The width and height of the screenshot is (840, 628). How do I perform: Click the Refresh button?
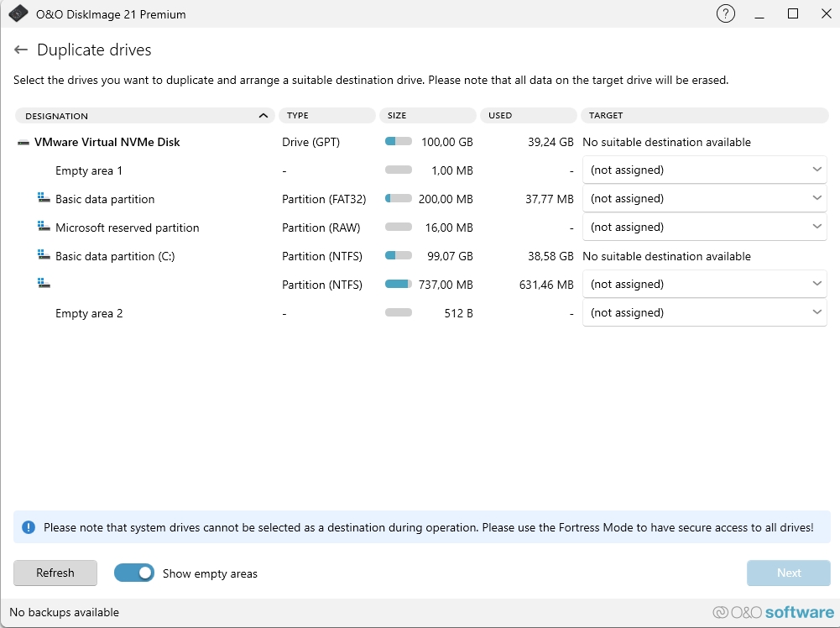55,573
